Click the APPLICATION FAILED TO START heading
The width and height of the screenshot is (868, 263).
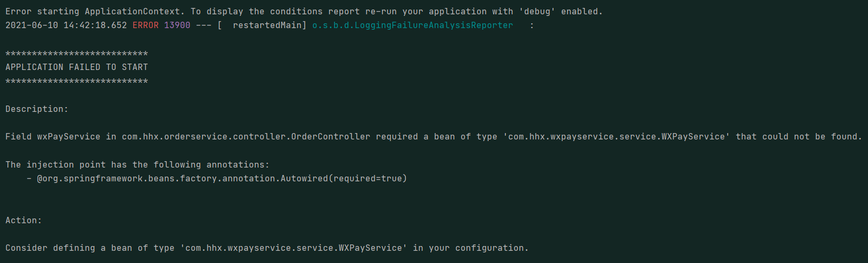coord(76,67)
